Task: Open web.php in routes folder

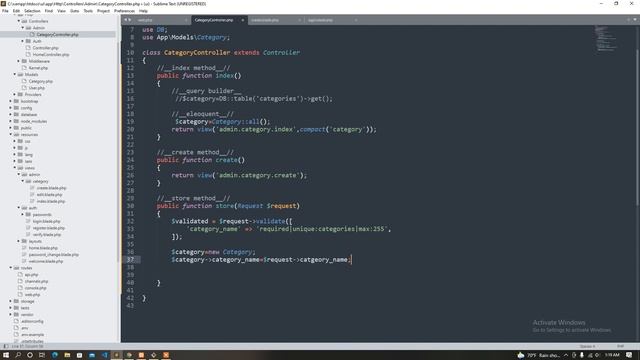Action: [32, 295]
